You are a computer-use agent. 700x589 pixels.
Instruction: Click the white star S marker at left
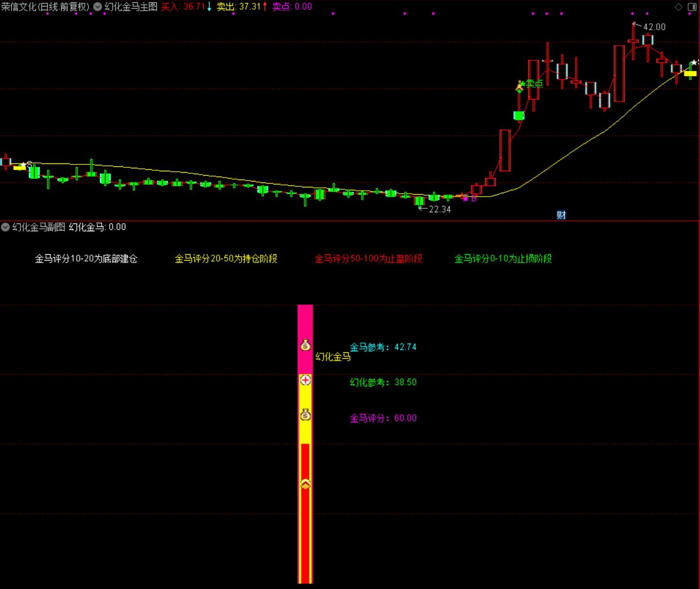tap(26, 164)
